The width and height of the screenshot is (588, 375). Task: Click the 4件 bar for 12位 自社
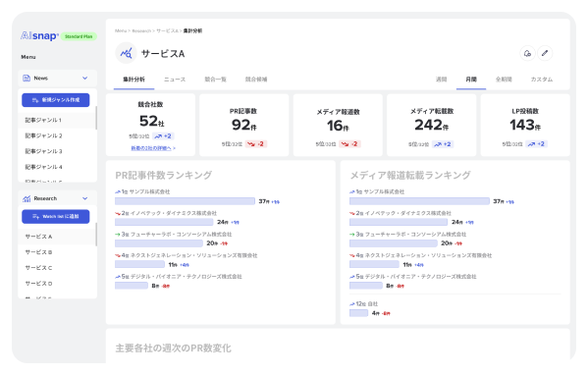coord(358,313)
